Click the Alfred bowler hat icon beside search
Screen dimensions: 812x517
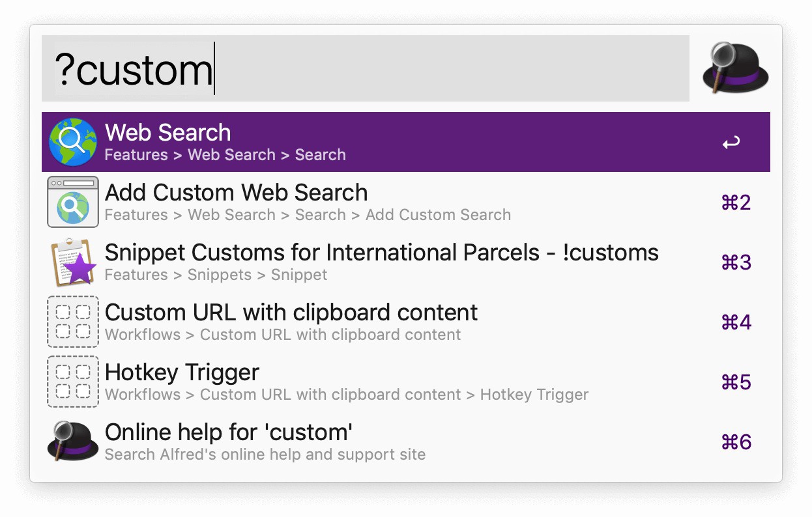coord(736,68)
